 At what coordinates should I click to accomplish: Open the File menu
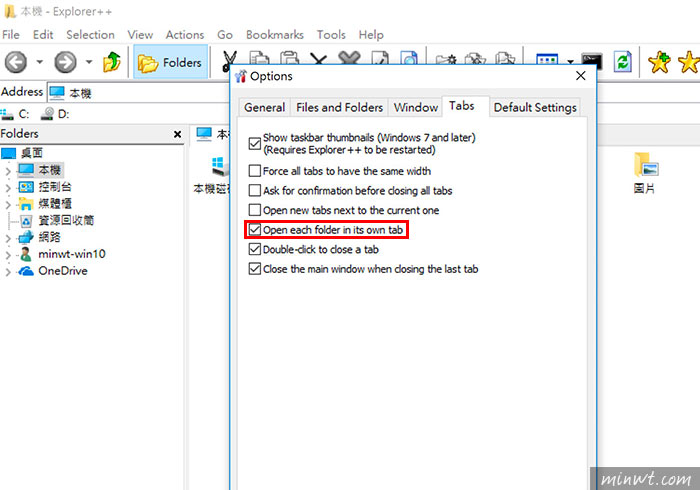(11, 35)
